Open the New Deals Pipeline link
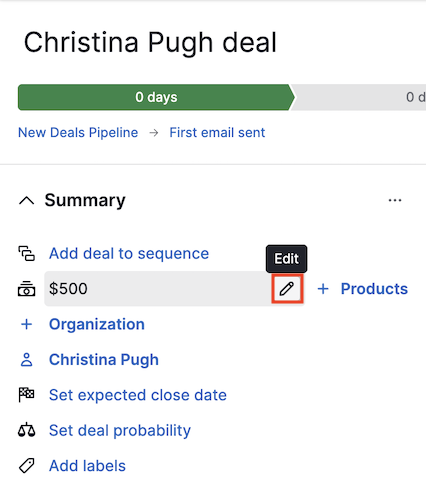 (x=78, y=133)
